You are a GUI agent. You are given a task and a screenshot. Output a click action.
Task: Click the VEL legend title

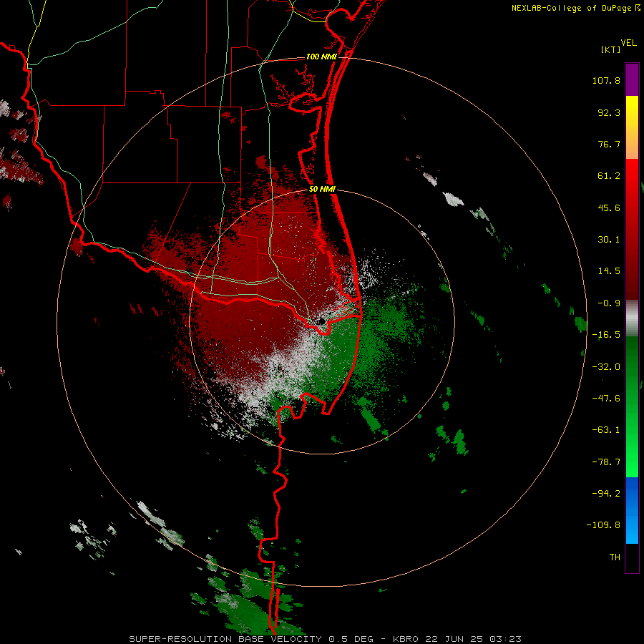coord(628,43)
